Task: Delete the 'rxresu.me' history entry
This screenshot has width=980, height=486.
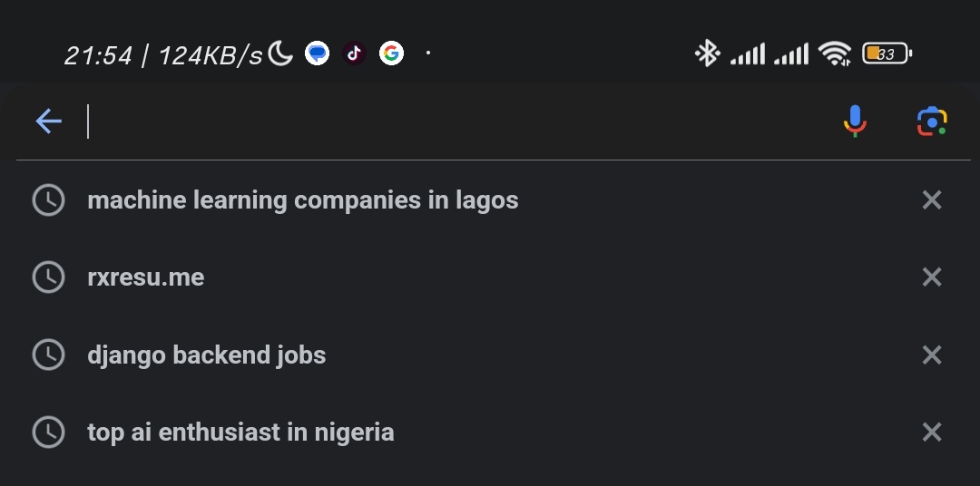Action: point(932,277)
